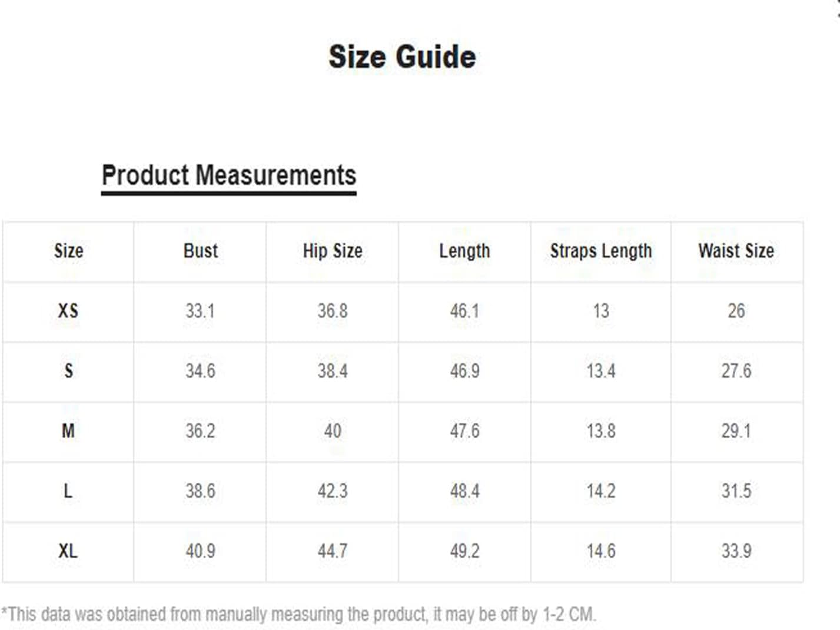Click the L size row label
The image size is (840, 630).
coord(68,491)
